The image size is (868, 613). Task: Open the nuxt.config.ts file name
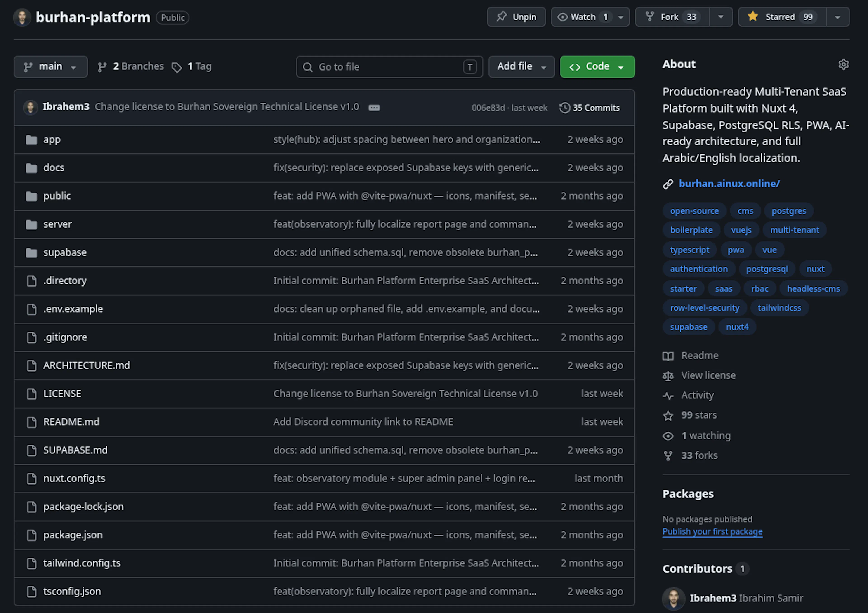(74, 479)
